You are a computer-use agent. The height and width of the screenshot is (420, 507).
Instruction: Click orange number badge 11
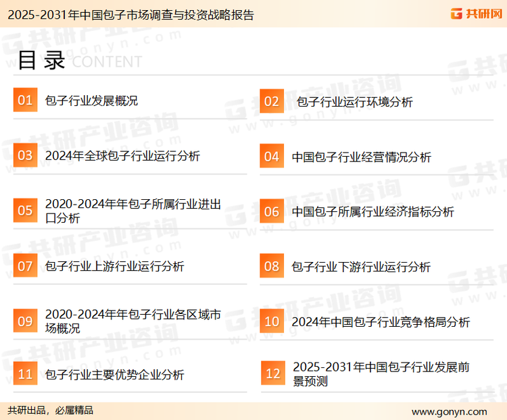tap(25, 373)
